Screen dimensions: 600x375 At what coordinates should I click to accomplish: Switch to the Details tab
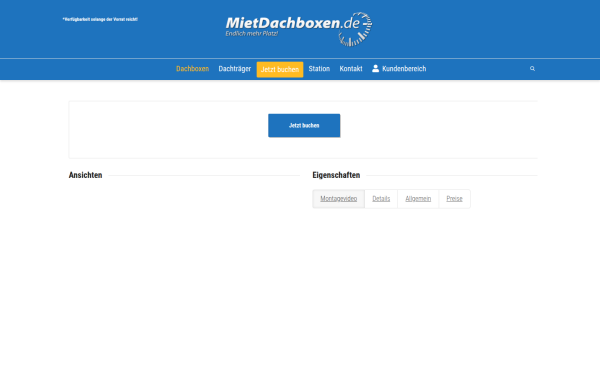pos(381,199)
